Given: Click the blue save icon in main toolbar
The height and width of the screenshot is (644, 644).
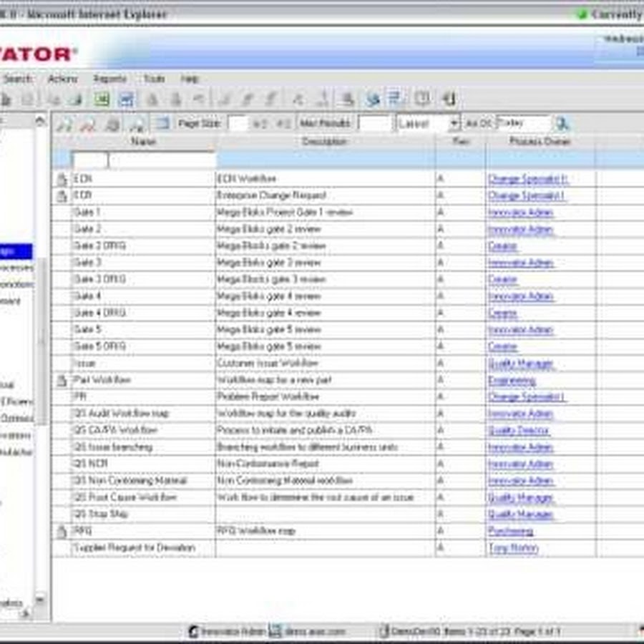Looking at the screenshot, I should click(x=127, y=99).
